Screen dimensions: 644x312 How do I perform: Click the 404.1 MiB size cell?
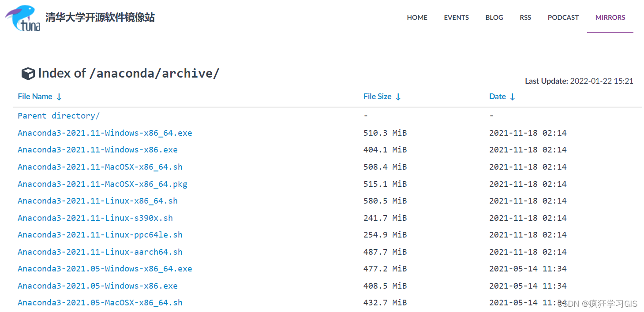[x=385, y=150]
